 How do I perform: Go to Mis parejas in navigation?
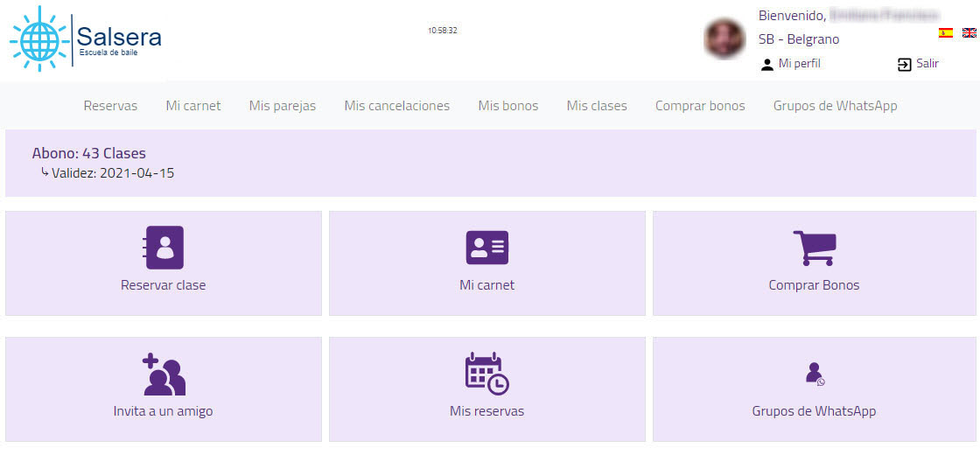point(283,106)
